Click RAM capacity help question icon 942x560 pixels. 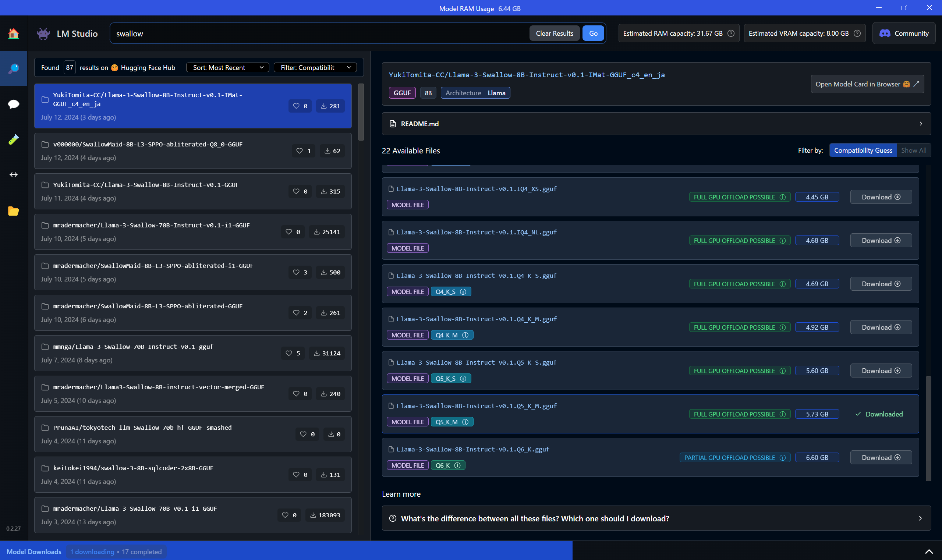(x=731, y=33)
